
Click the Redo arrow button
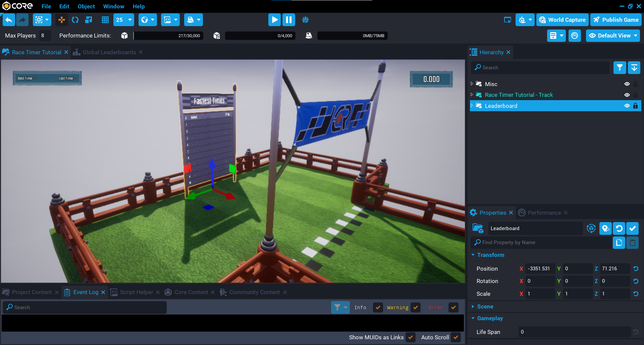pos(22,20)
